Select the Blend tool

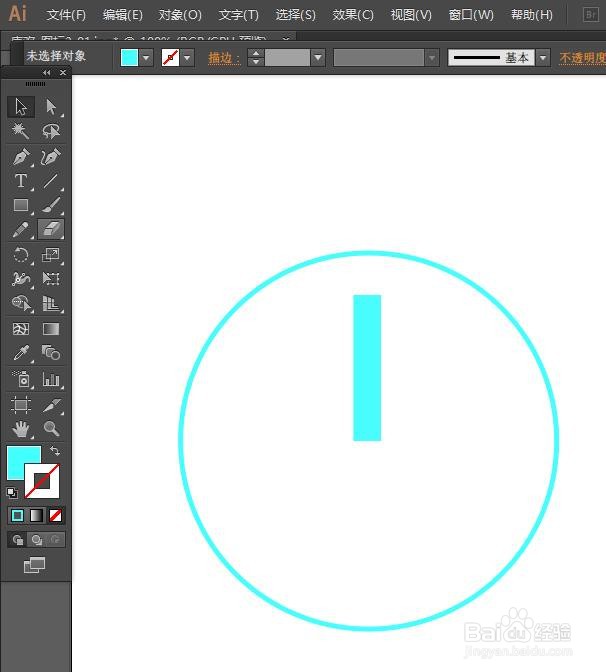click(x=51, y=353)
